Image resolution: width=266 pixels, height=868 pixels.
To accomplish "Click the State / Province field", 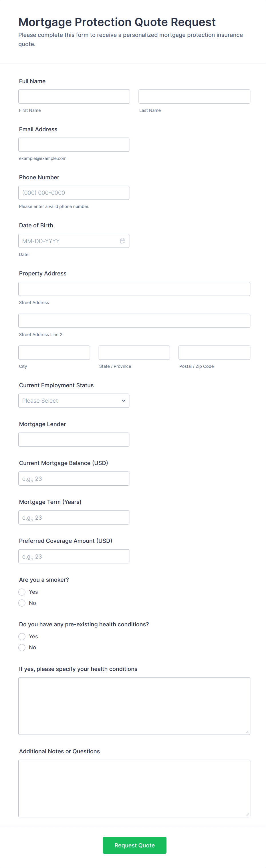I will pos(134,352).
